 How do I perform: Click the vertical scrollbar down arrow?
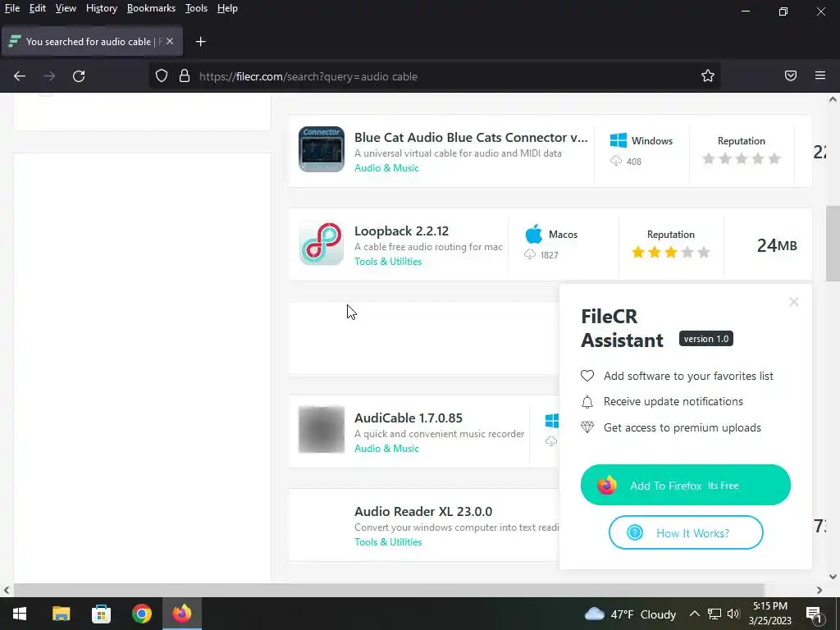[x=833, y=577]
